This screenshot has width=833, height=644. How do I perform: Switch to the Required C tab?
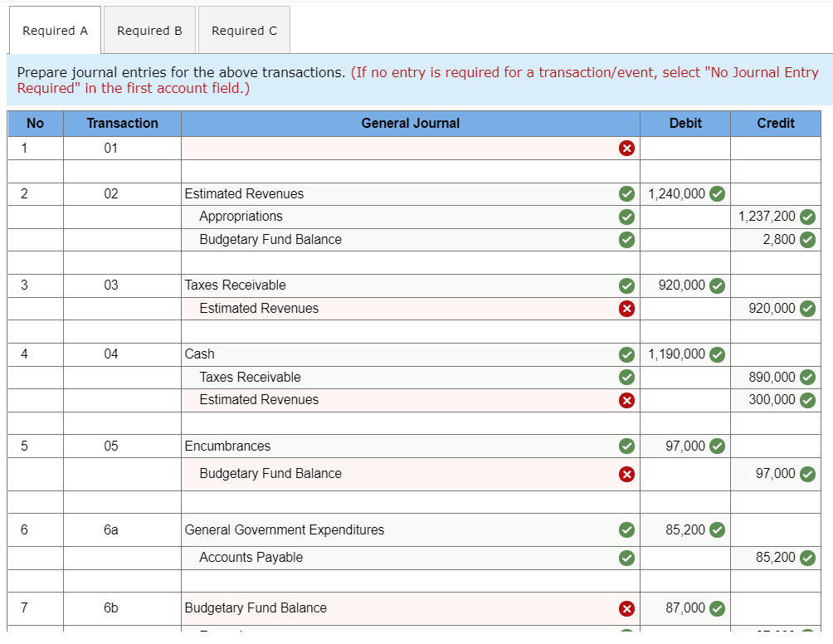pyautogui.click(x=244, y=30)
